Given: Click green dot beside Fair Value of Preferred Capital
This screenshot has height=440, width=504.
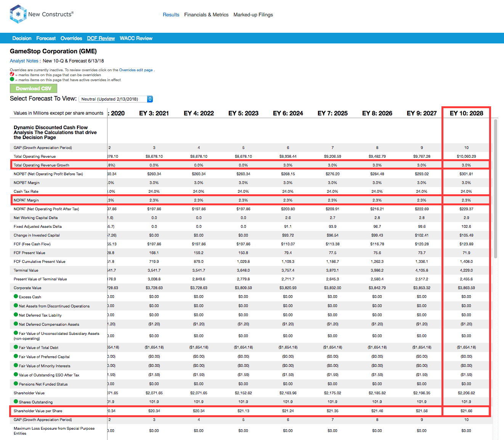Looking at the screenshot, I should (x=16, y=356).
